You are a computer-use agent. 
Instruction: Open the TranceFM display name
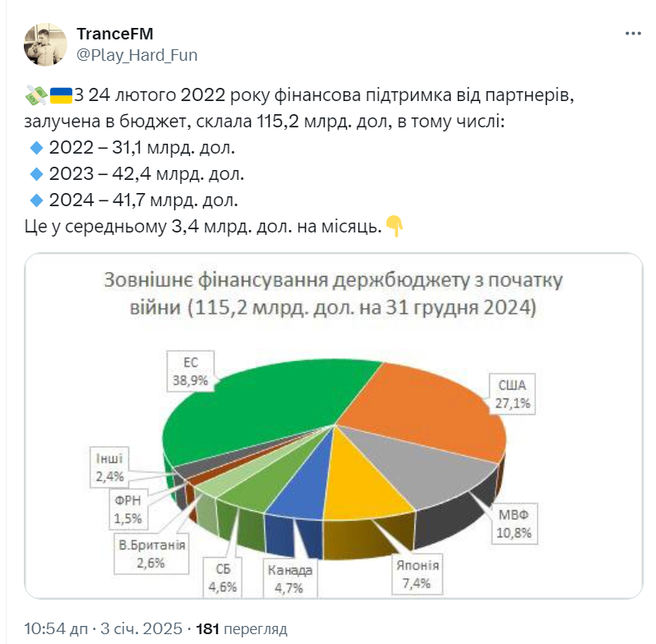coord(115,34)
